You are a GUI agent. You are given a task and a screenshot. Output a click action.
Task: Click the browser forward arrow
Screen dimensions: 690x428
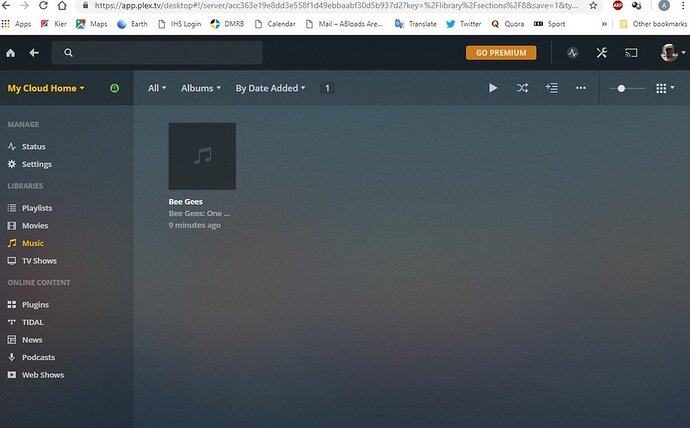pyautogui.click(x=25, y=5)
